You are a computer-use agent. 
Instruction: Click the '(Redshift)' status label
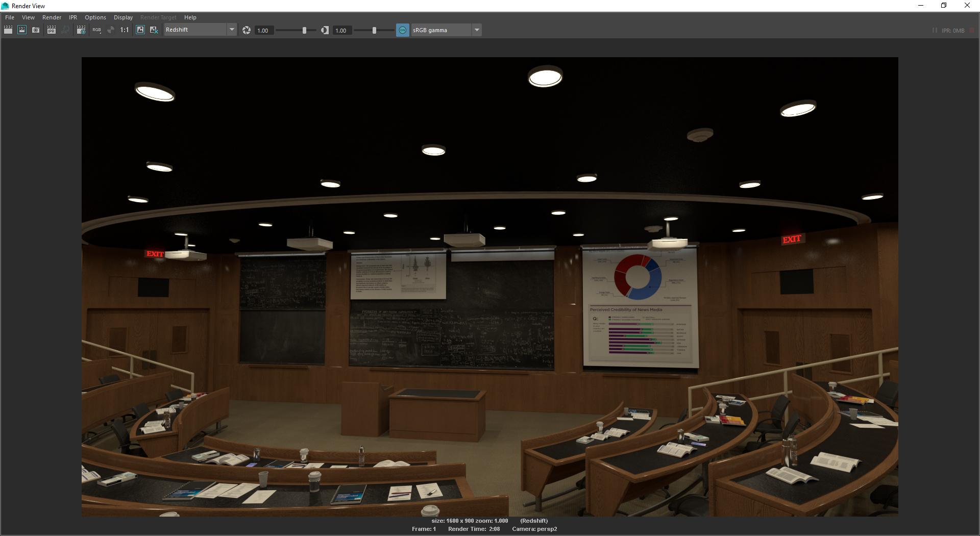(534, 521)
